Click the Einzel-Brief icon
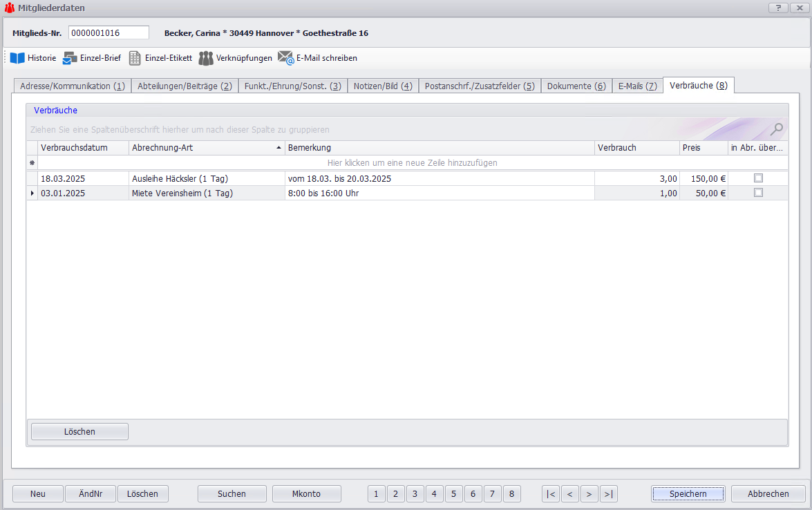Viewport: 812px width, 510px height. point(70,58)
